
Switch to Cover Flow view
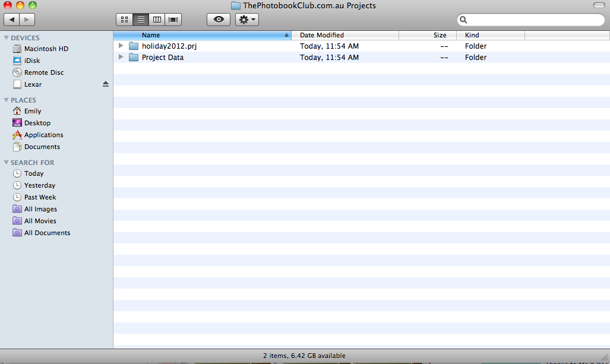pyautogui.click(x=173, y=20)
